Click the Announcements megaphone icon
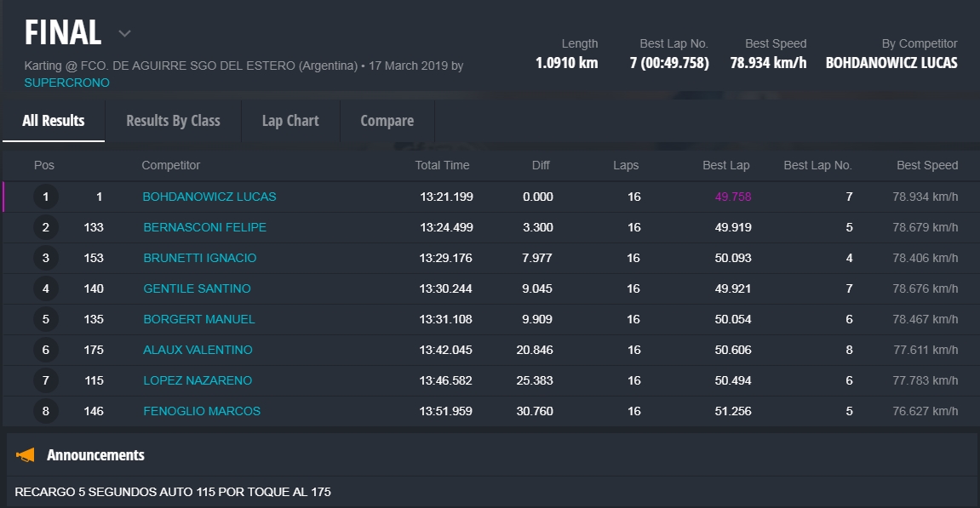This screenshot has width=980, height=508. 26,455
